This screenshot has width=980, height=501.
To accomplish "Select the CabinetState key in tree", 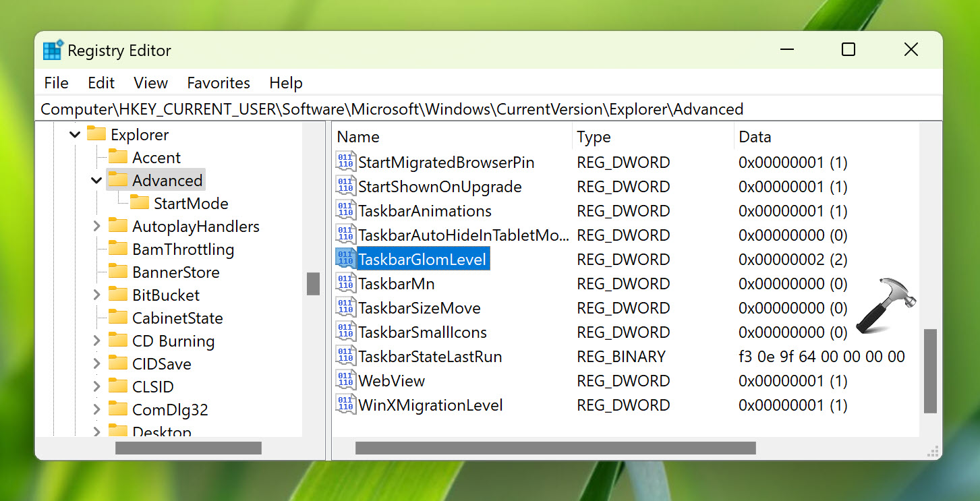I will pos(177,318).
